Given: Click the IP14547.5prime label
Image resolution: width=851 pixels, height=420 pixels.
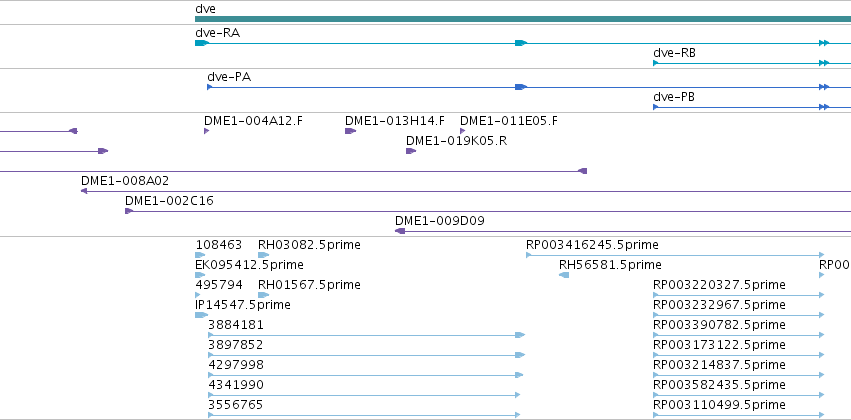Looking at the screenshot, I should click(x=243, y=305).
